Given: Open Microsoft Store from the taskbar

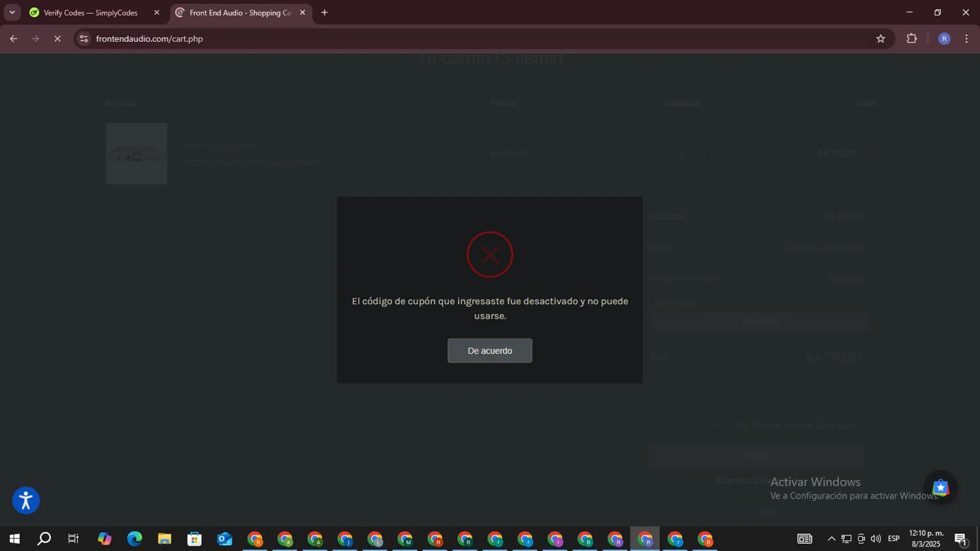Looking at the screenshot, I should [195, 539].
